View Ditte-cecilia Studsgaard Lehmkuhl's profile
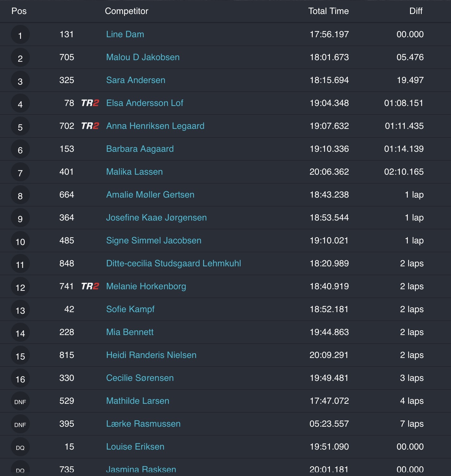This screenshot has height=476, width=451. [x=173, y=263]
